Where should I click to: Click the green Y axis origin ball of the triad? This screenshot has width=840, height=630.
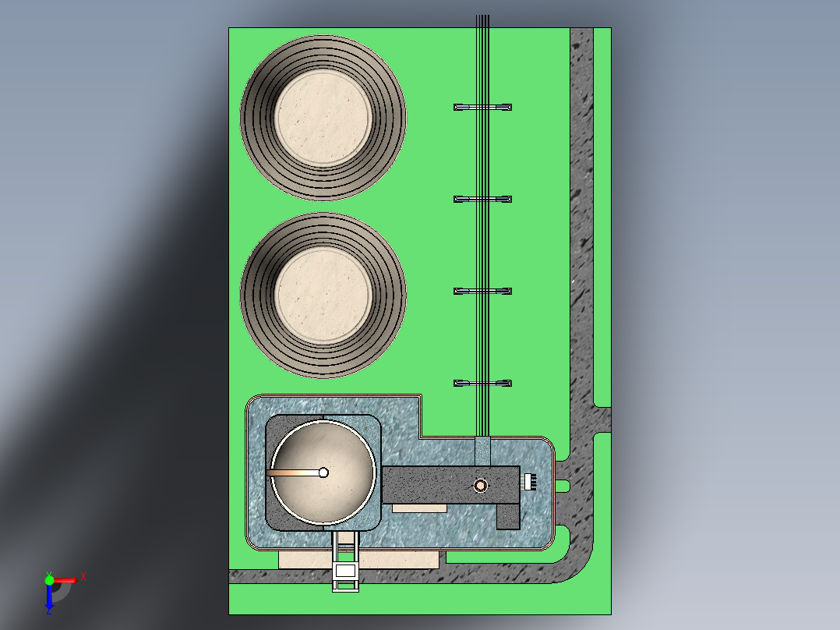(x=49, y=580)
